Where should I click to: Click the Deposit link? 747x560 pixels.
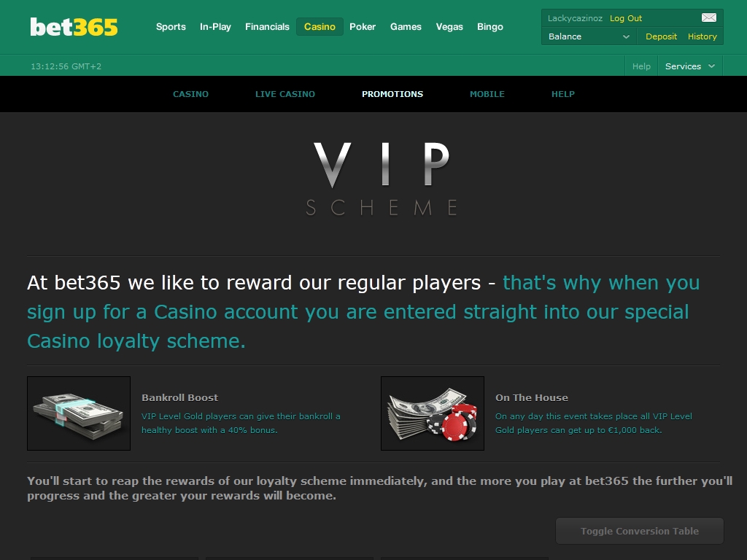[x=661, y=36]
